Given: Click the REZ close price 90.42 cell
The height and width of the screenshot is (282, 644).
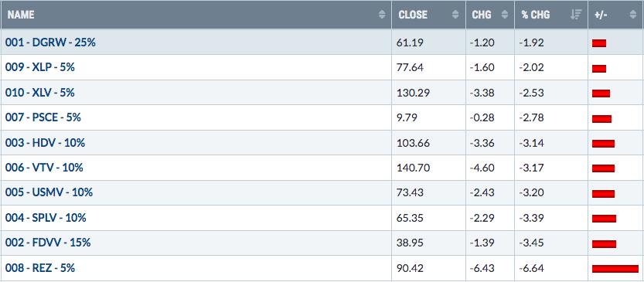Looking at the screenshot, I should pos(428,268).
